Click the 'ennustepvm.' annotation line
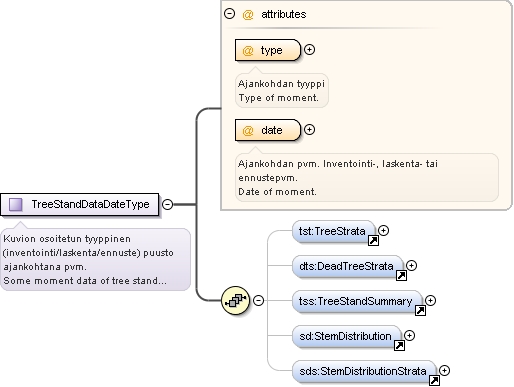 point(268,178)
